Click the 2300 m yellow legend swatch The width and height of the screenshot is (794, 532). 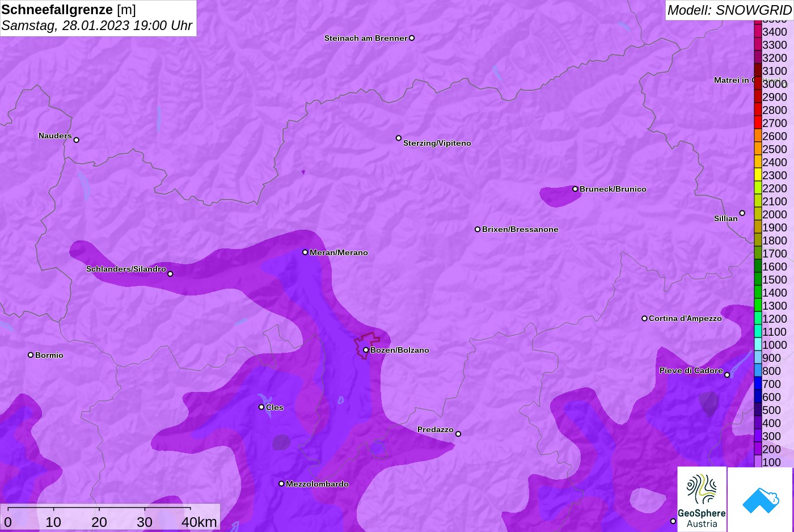point(758,175)
